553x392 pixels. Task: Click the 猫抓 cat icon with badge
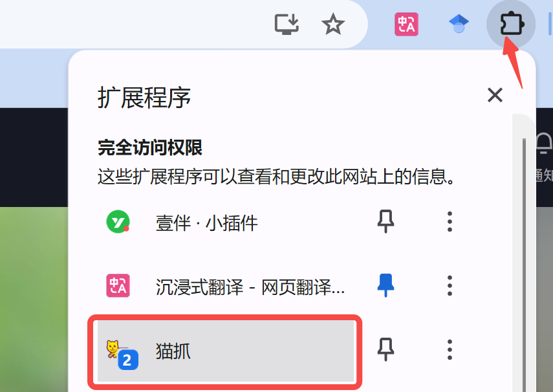tap(122, 354)
